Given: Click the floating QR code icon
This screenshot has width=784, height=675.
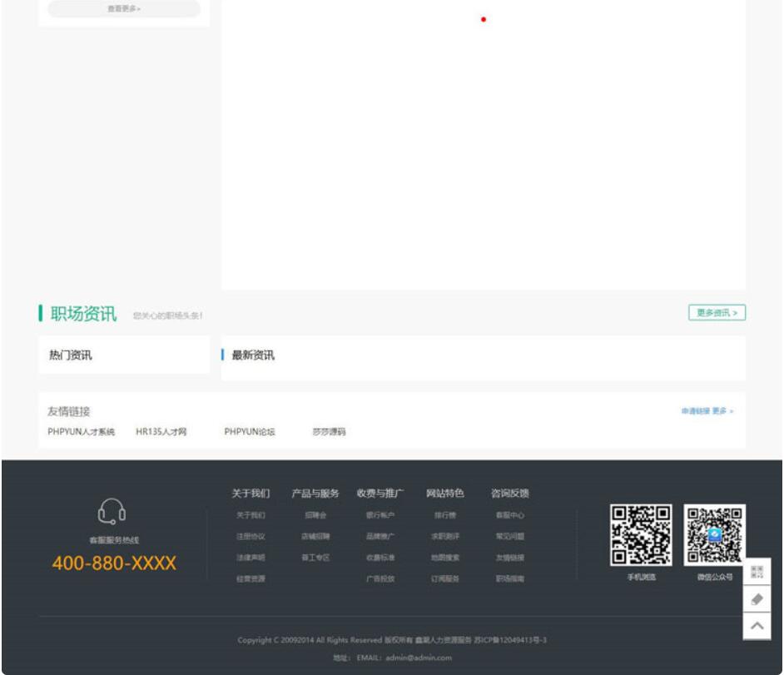Looking at the screenshot, I should pos(757,572).
